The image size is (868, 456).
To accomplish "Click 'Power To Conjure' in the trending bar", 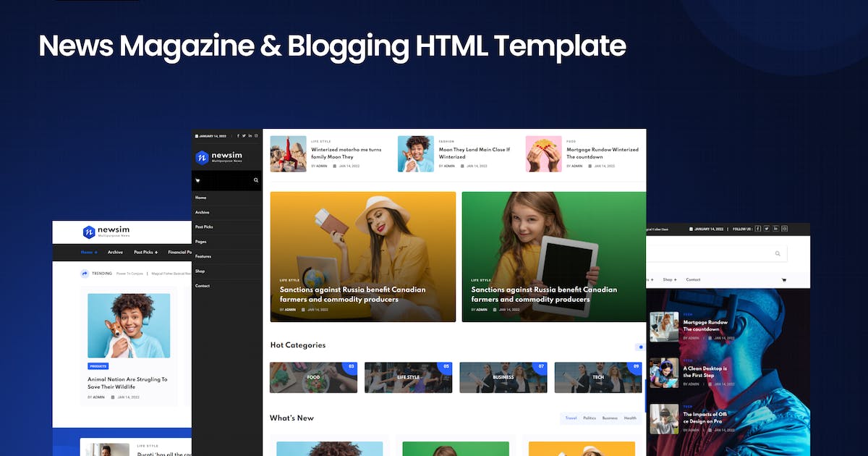I will pyautogui.click(x=129, y=274).
